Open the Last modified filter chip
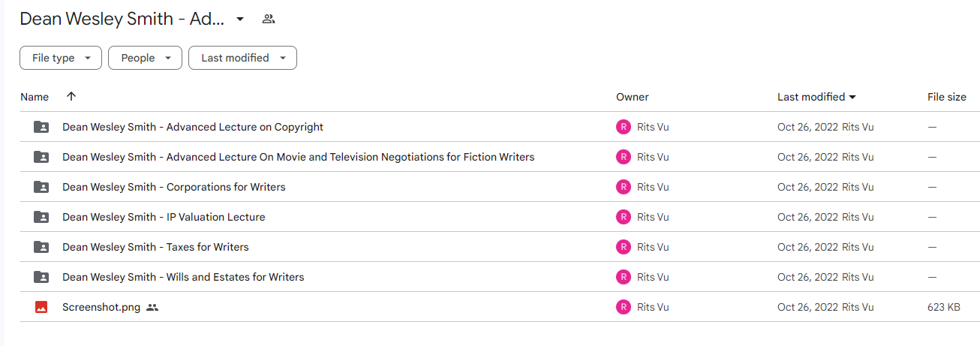Screen dimensions: 980x346 pyautogui.click(x=242, y=58)
